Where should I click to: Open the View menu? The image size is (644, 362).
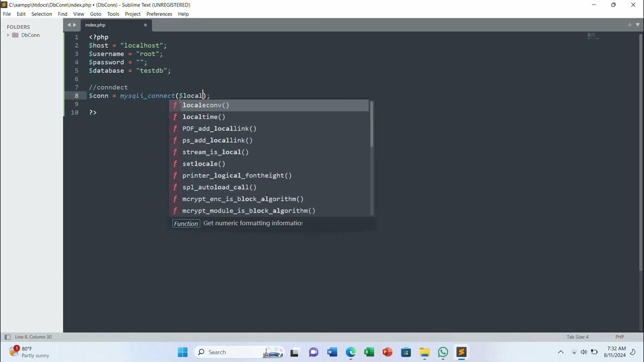[x=79, y=14]
